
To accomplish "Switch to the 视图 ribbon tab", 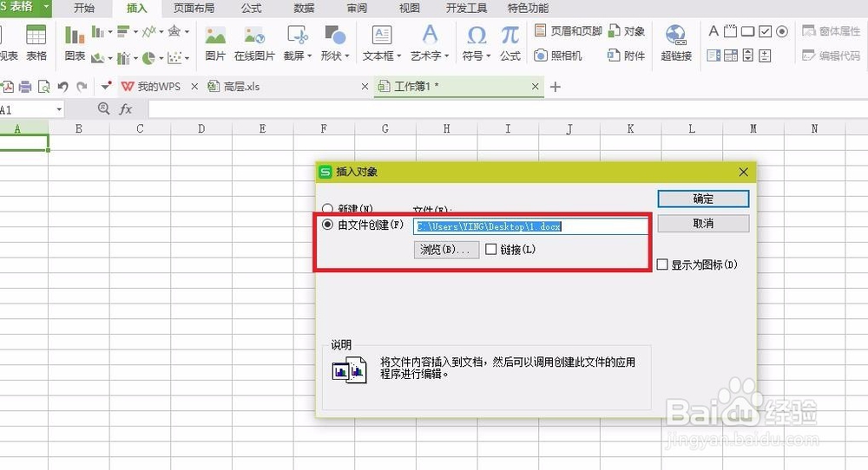I will point(410,9).
